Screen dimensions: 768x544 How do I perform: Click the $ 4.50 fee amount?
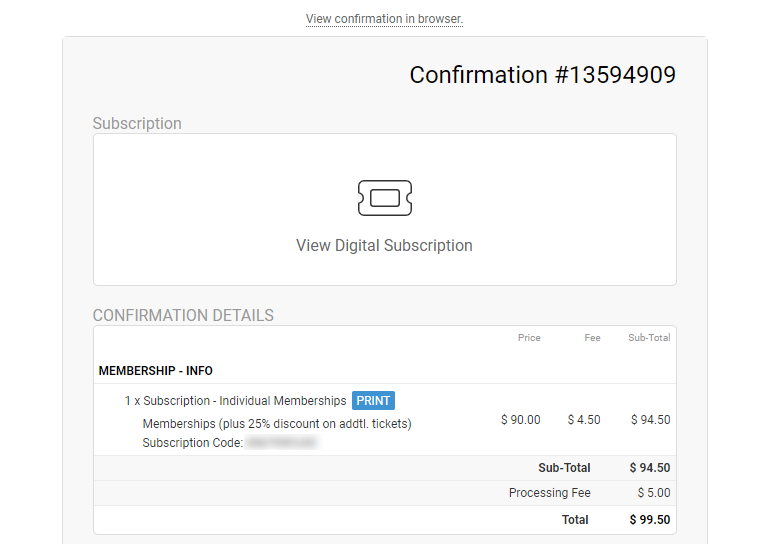pyautogui.click(x=584, y=420)
